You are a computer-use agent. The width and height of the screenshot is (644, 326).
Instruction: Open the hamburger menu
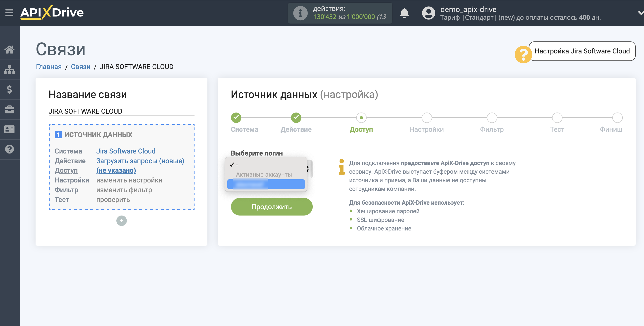(x=9, y=12)
